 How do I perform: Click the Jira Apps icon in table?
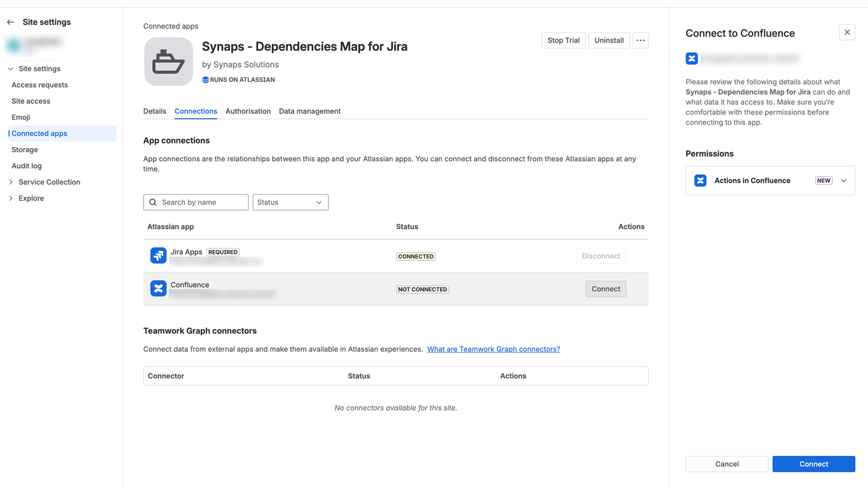(158, 255)
